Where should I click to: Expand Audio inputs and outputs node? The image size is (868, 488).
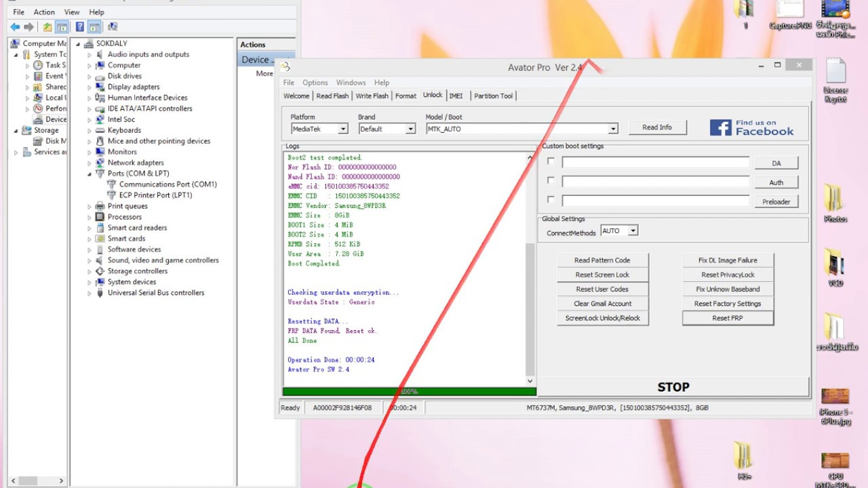click(x=90, y=54)
